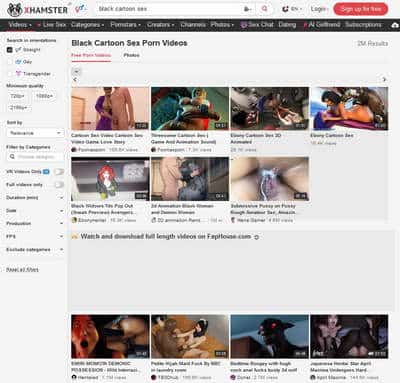
Task: Open the EN language dropdown
Action: coord(292,9)
